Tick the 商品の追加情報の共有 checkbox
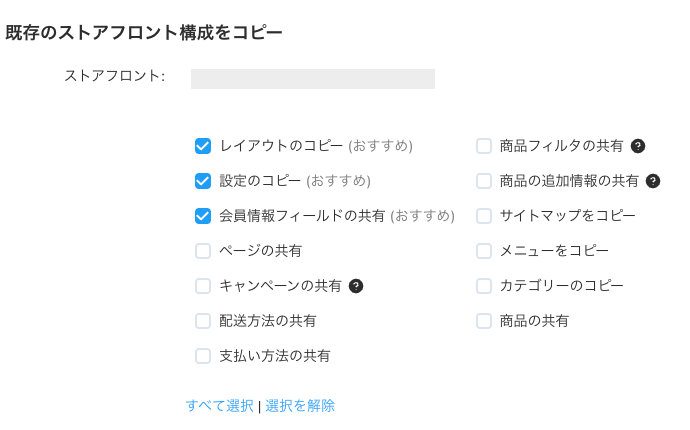The image size is (690, 430). click(484, 181)
